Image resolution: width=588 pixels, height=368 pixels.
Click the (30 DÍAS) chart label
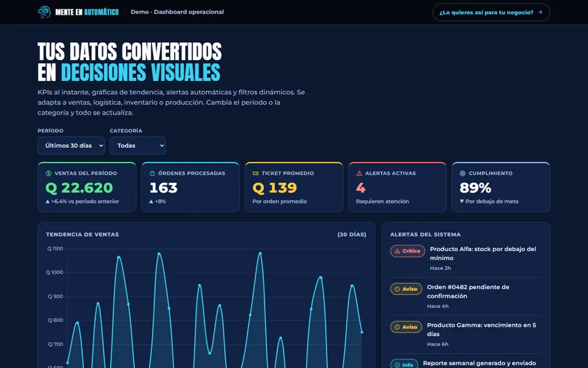(x=352, y=234)
